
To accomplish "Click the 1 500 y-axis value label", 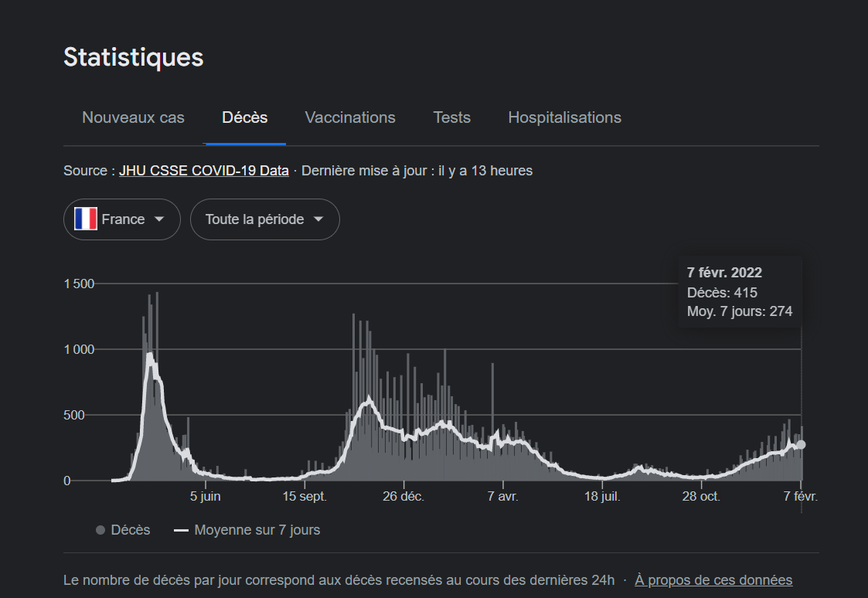I will (79, 284).
